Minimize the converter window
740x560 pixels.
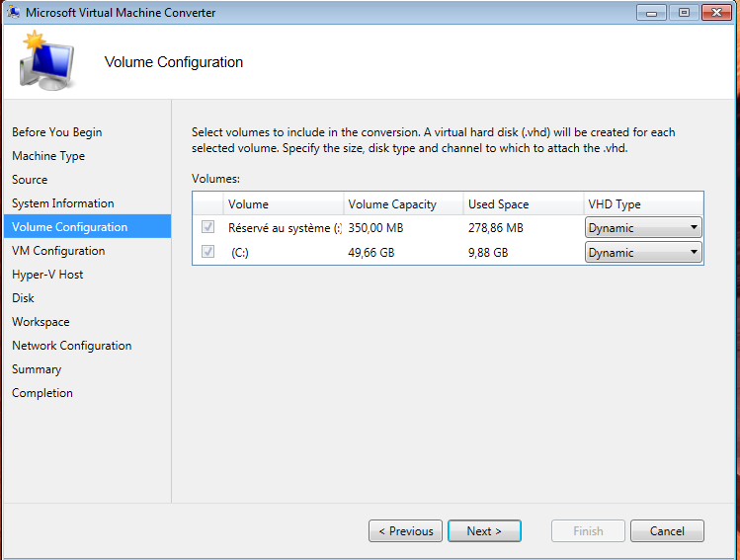pyautogui.click(x=652, y=13)
